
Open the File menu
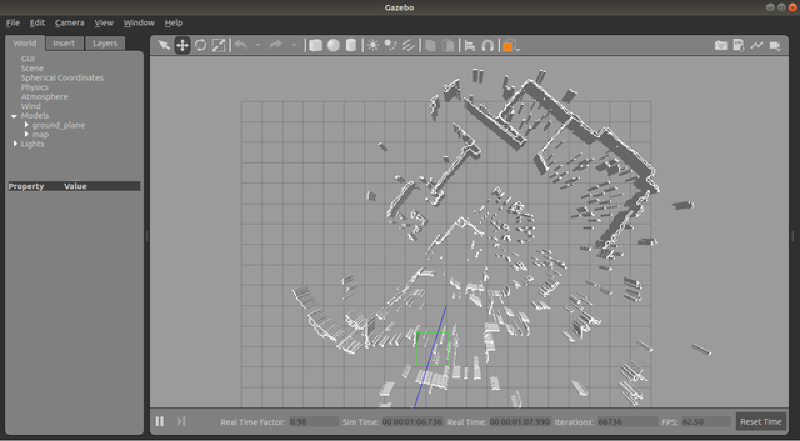13,22
